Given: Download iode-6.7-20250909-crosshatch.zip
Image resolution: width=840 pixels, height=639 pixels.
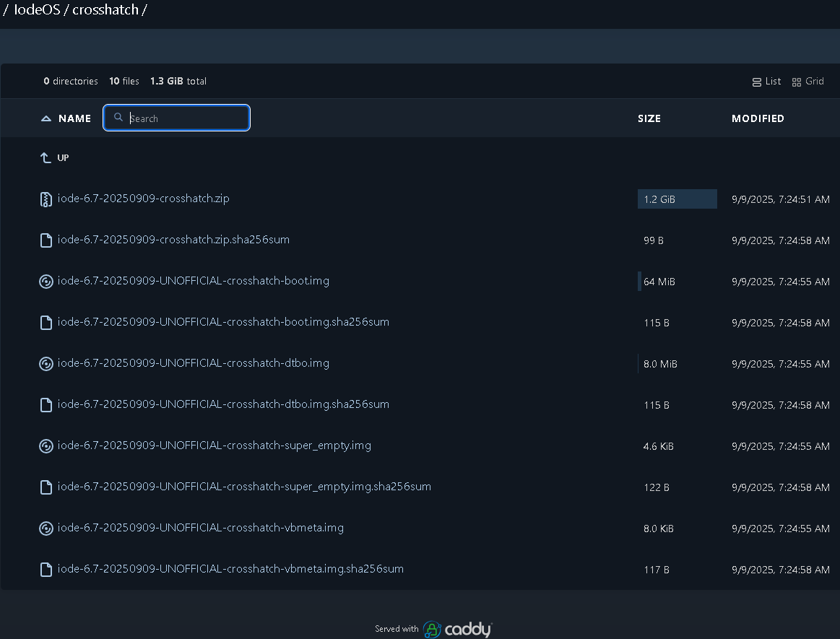Looking at the screenshot, I should coord(143,199).
